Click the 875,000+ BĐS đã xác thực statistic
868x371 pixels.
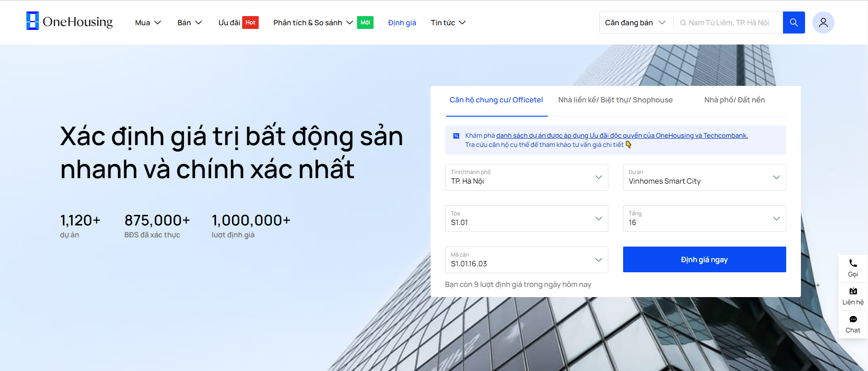pos(157,226)
